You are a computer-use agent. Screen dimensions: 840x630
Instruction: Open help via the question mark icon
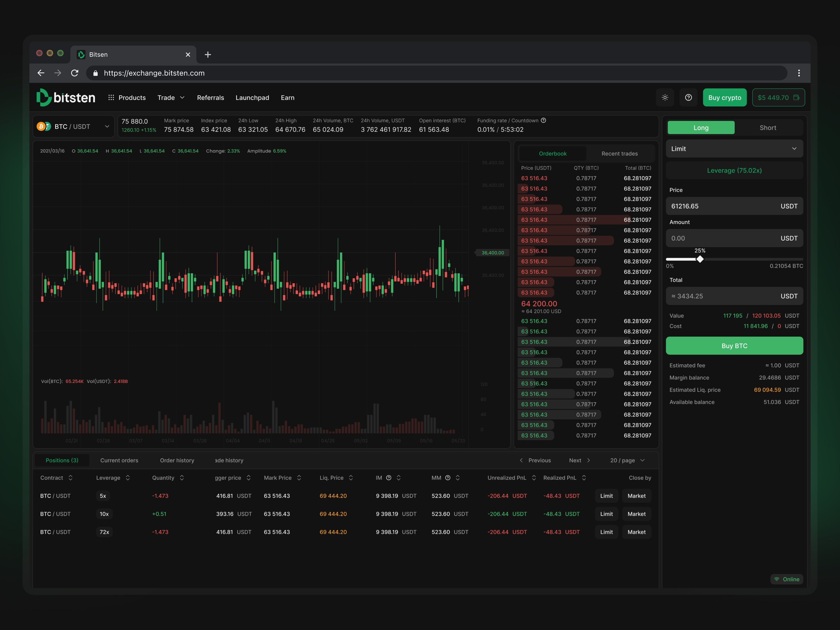pos(689,98)
